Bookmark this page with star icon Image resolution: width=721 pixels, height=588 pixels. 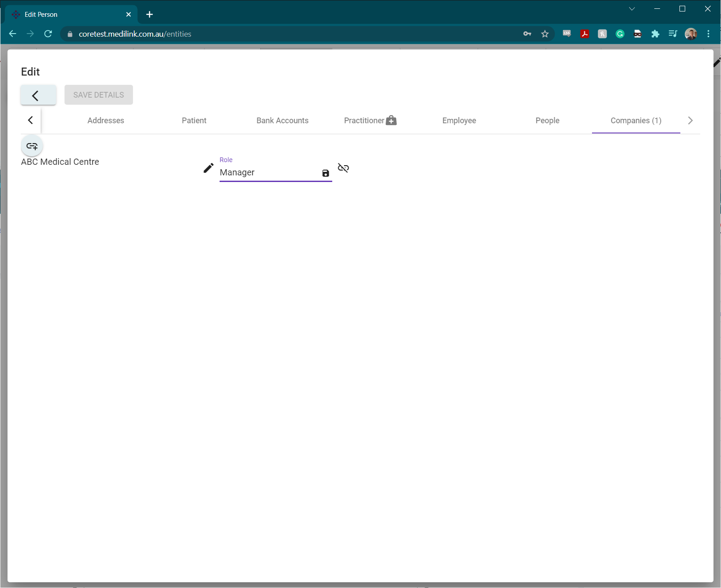(545, 34)
